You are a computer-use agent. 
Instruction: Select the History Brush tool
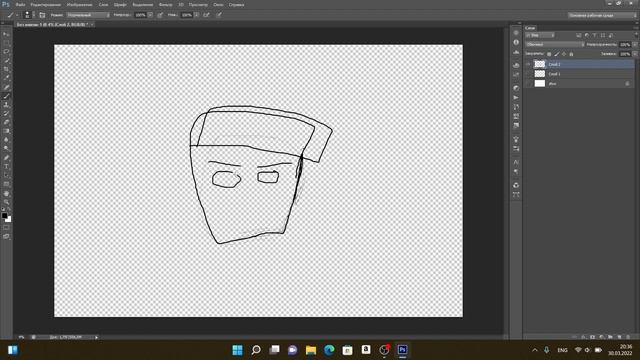coord(6,114)
